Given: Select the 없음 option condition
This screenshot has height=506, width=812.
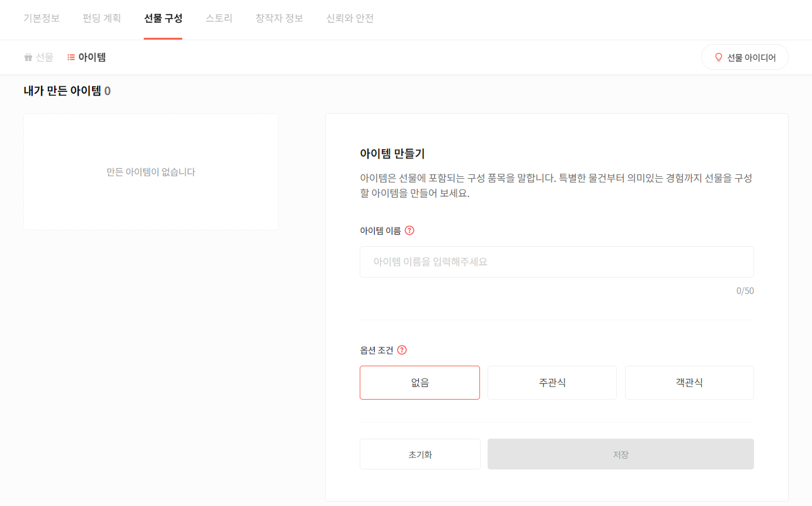Looking at the screenshot, I should (420, 383).
